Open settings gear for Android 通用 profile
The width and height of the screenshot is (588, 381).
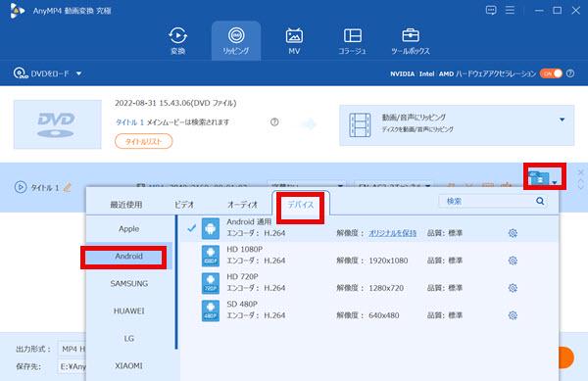click(x=513, y=233)
